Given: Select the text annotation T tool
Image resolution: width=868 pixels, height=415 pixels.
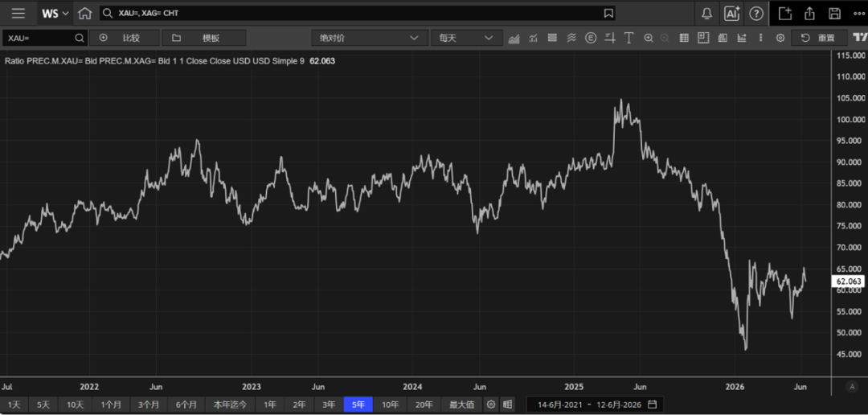Looking at the screenshot, I should click(x=628, y=39).
